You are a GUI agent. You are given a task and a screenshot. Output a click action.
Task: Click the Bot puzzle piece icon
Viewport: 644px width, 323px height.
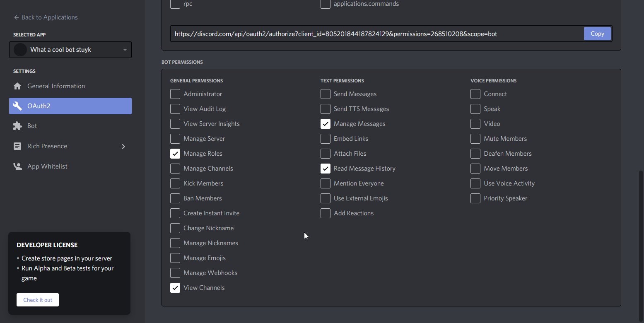[17, 126]
